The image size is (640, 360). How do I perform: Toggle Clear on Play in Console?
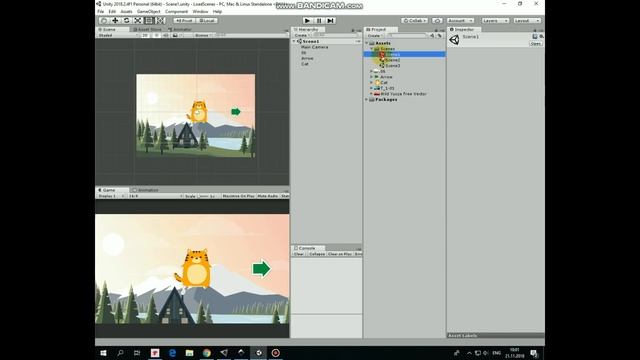tap(340, 254)
